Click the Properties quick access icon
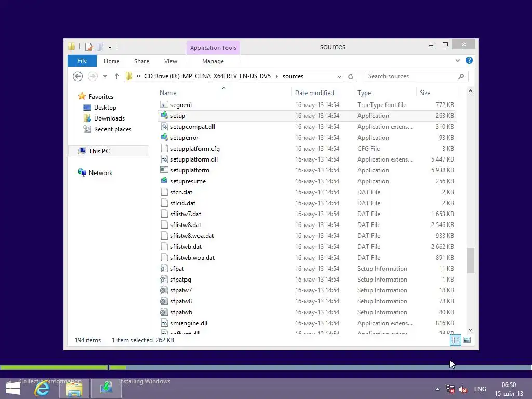 [88, 47]
